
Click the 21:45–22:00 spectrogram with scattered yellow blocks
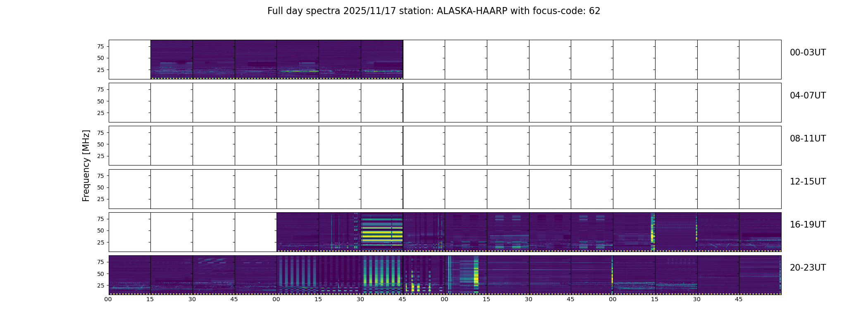[x=424, y=275]
